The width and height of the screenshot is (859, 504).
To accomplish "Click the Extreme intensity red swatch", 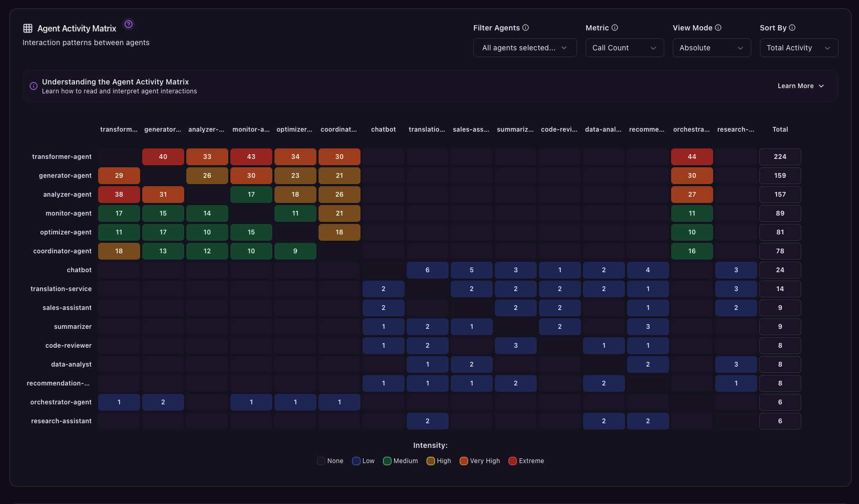I will click(x=513, y=461).
